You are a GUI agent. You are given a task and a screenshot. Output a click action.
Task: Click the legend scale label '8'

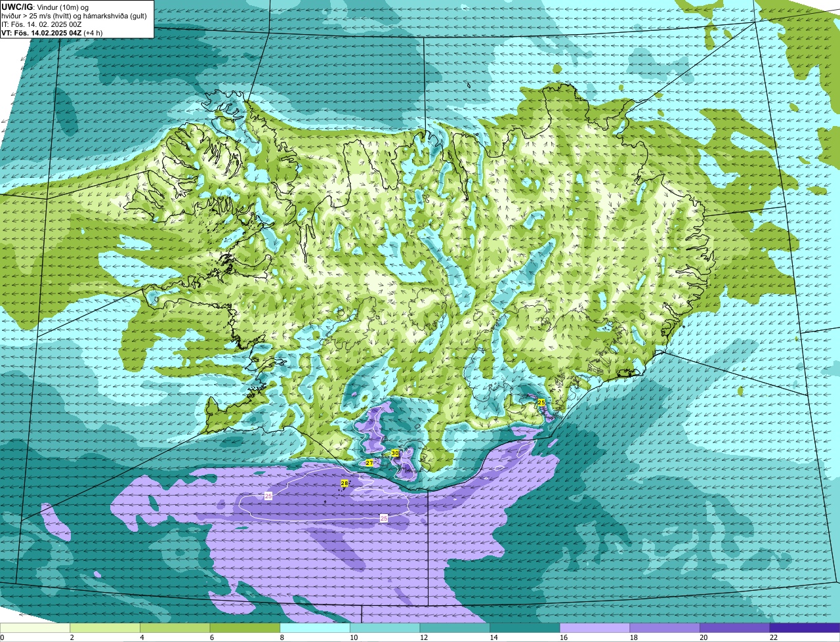(282, 637)
